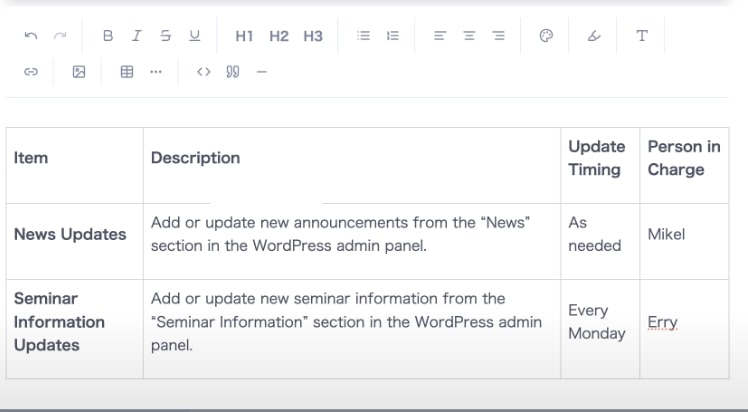This screenshot has height=412, width=748.
Task: Click the Item header cell
Action: coord(74,165)
